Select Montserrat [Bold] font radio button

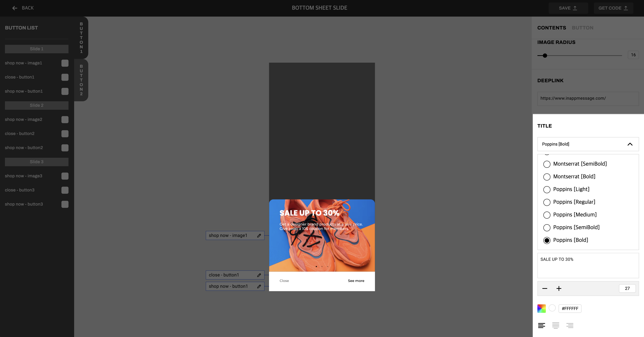coord(546,176)
